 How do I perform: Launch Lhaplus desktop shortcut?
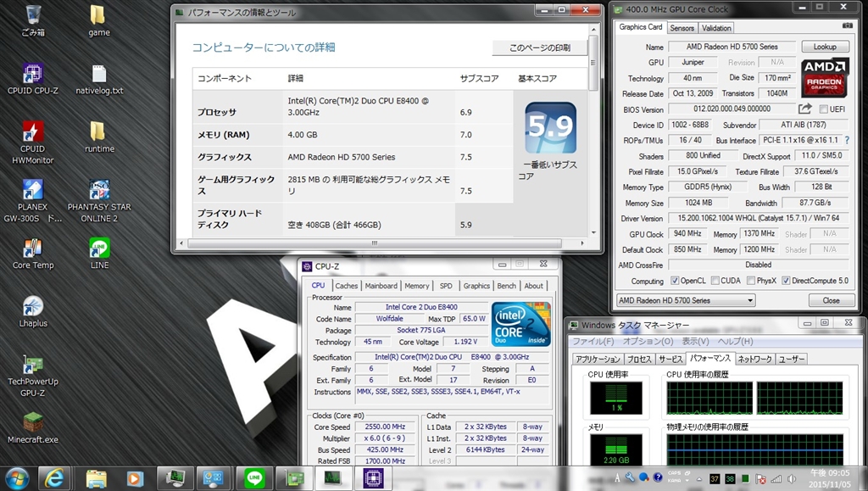click(33, 311)
